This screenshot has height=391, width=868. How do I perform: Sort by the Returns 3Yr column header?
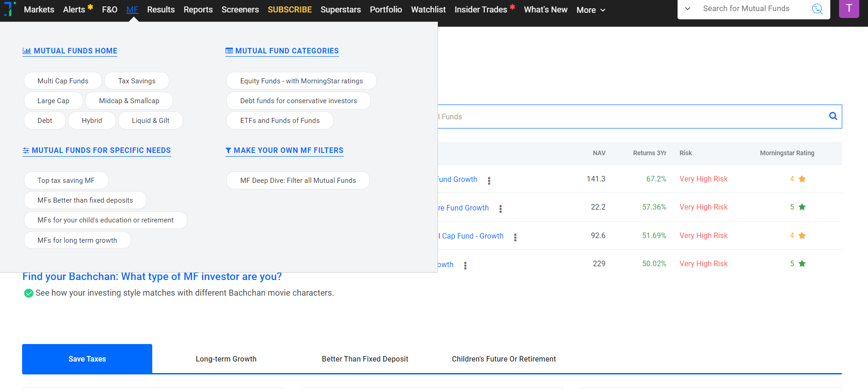tap(650, 153)
